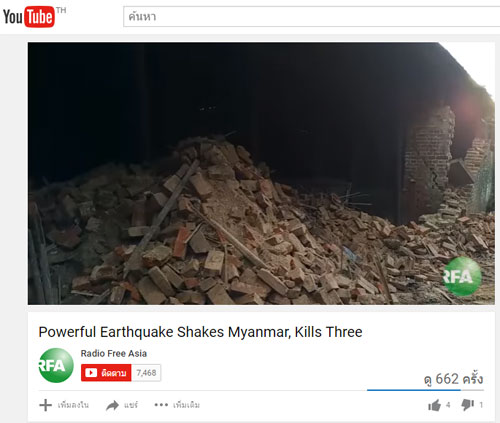Click the earthquake rubble video player
The width and height of the screenshot is (500, 423).
(x=261, y=173)
